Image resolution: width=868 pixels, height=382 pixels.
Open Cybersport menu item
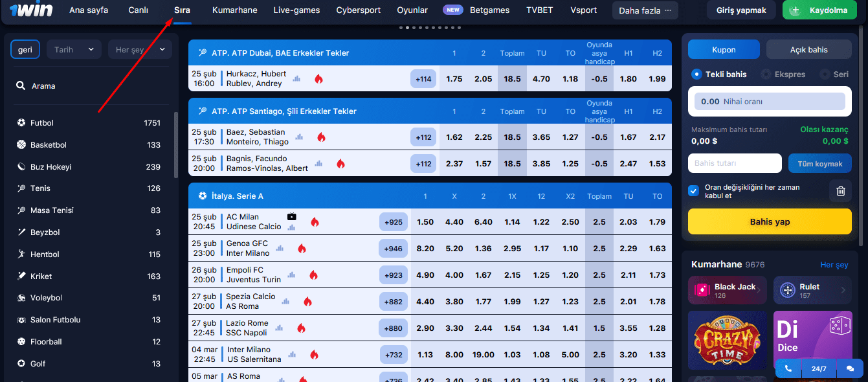[x=359, y=10]
